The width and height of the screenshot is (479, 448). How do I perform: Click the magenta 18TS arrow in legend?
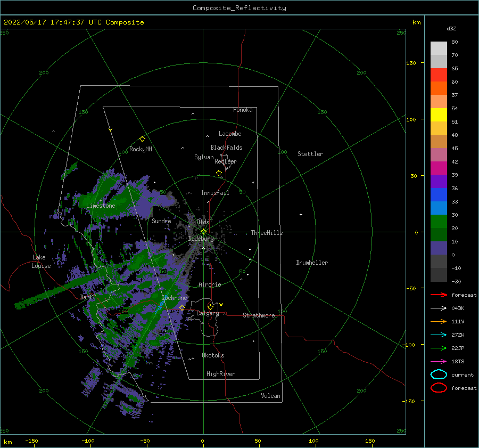[439, 362]
